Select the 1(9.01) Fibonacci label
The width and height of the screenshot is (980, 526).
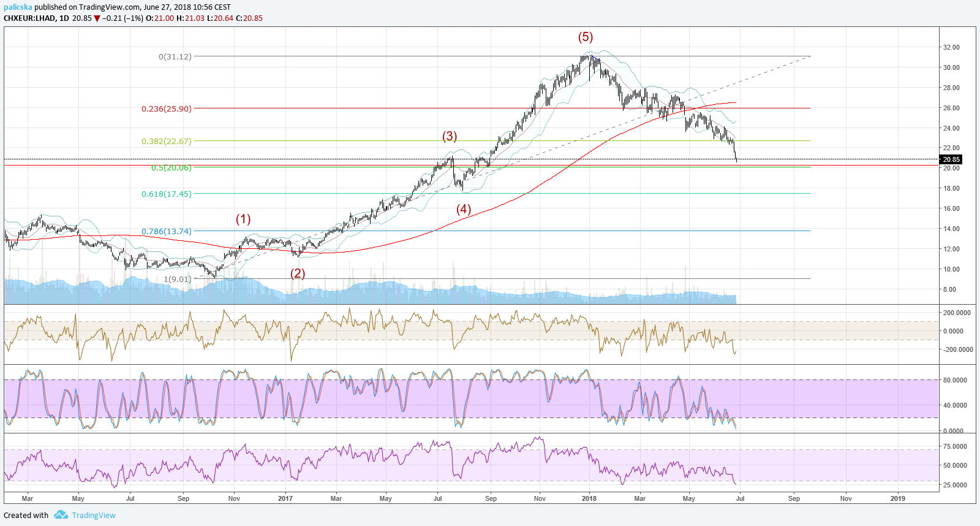tap(178, 279)
